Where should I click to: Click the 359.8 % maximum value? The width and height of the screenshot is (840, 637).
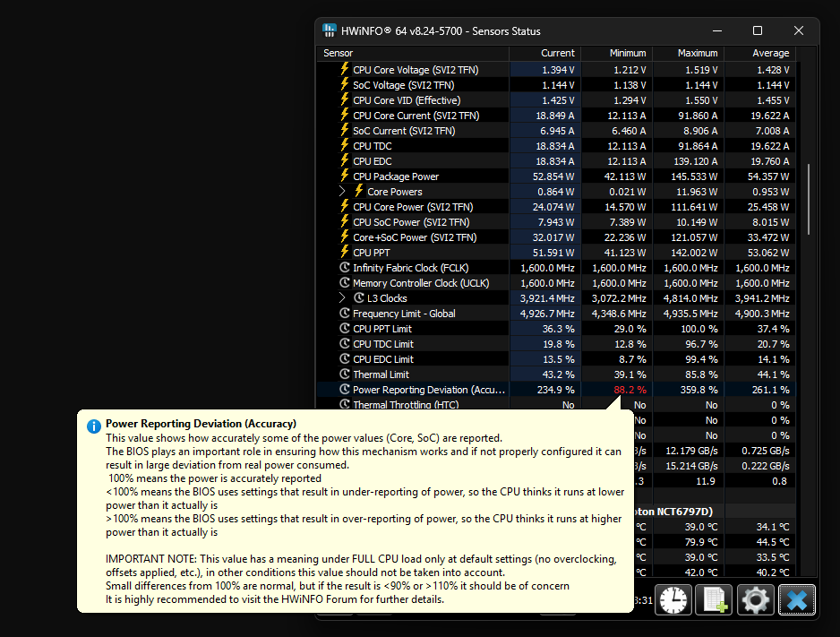(699, 390)
